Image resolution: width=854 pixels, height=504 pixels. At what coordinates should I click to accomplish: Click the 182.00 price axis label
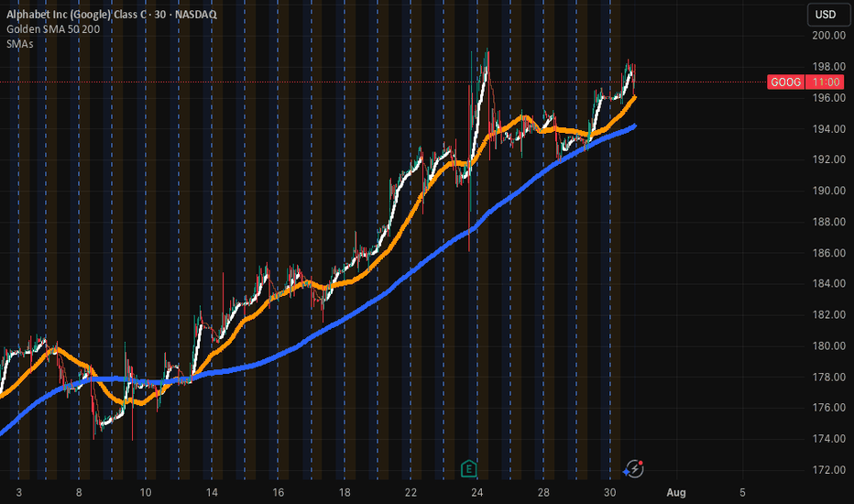[x=828, y=314]
